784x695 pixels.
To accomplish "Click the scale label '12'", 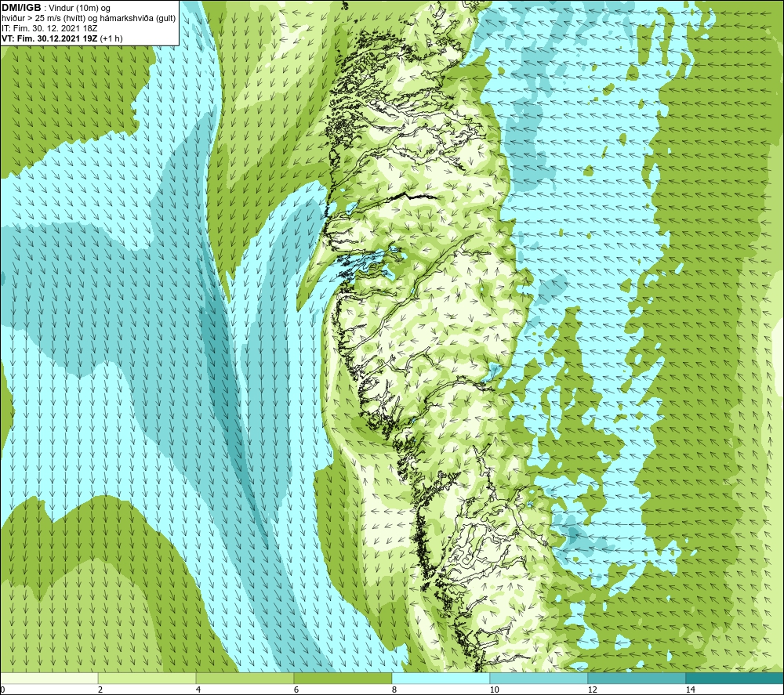I will pyautogui.click(x=592, y=690).
